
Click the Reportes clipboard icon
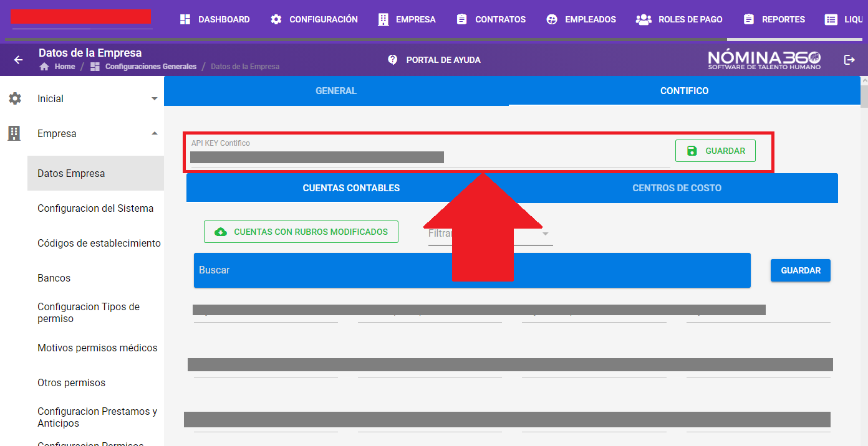[x=749, y=19]
